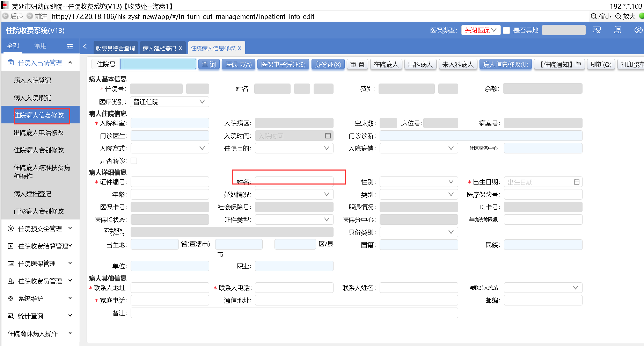The width and height of the screenshot is (644, 346).
Task: Expand the 住院预交金管理 menu chevron
Action: click(x=70, y=228)
